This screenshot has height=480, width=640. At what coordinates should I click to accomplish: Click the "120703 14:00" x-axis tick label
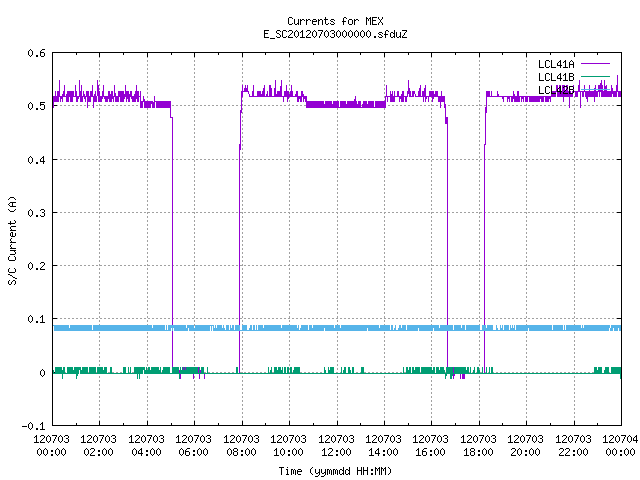[383, 446]
